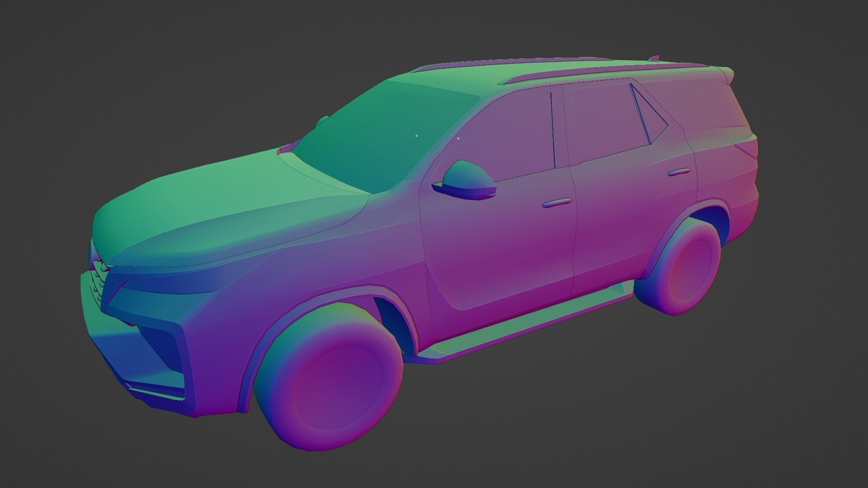Select the SUV's rear wheel
Screen dimensions: 868x488
[678, 267]
